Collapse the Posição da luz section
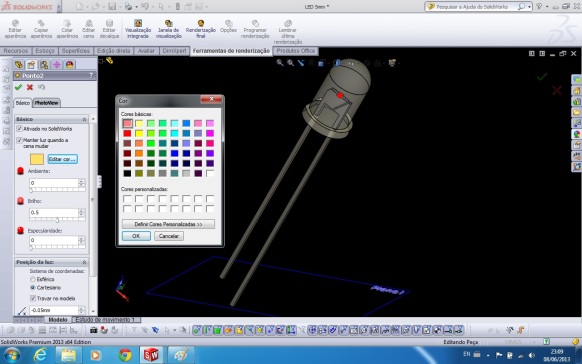This screenshot has width=582, height=364. point(51,262)
